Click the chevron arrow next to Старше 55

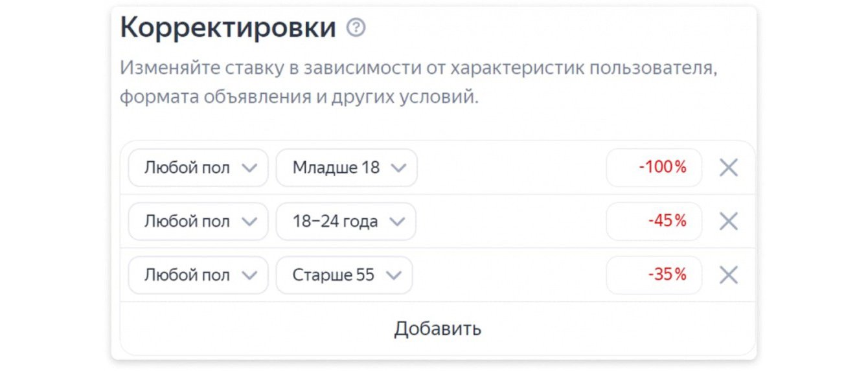pyautogui.click(x=393, y=276)
